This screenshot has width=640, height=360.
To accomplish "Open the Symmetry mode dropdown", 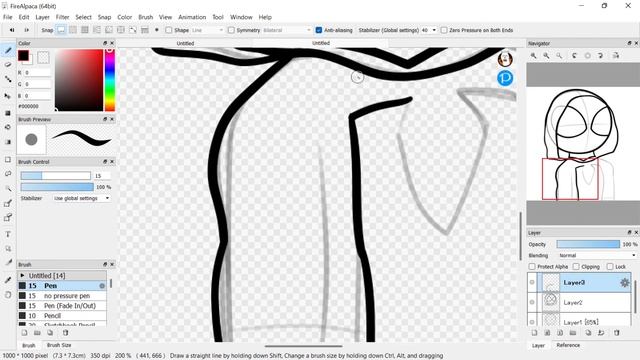I will [x=287, y=30].
